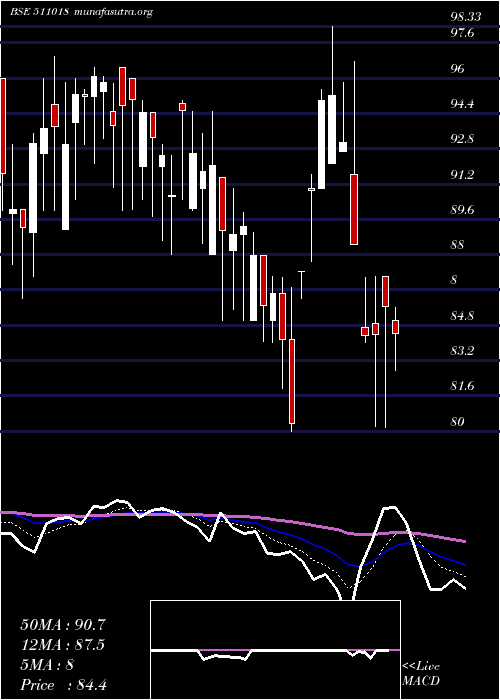This screenshot has width=500, height=700.
Task: Select the 83.2 price axis label
Action: tap(462, 351)
